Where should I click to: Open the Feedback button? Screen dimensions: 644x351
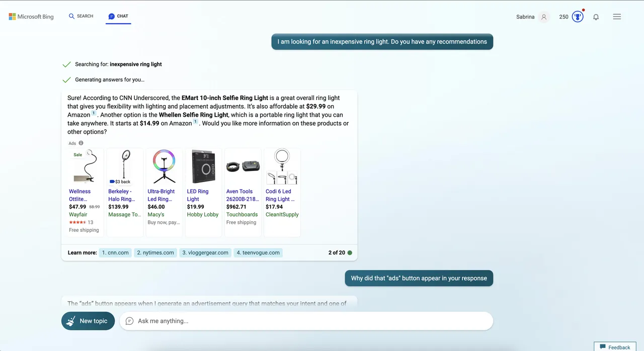pyautogui.click(x=615, y=347)
